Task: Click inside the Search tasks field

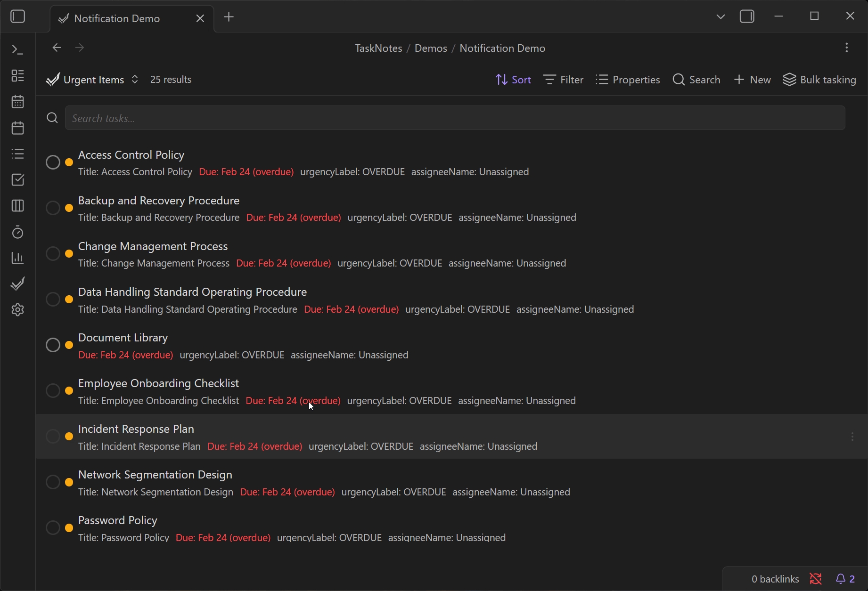Action: 330,118
